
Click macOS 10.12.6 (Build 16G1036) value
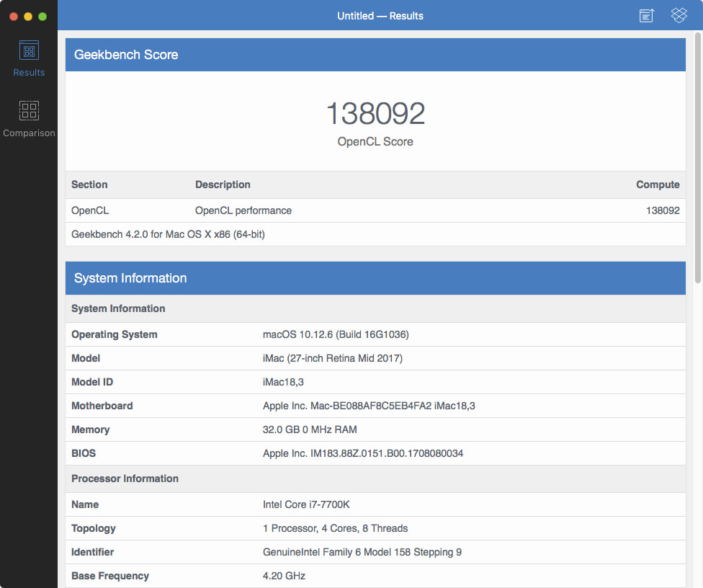point(336,334)
